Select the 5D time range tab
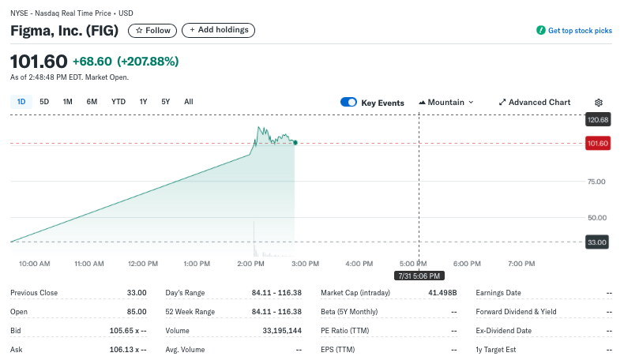The width and height of the screenshot is (624, 364). (x=44, y=102)
